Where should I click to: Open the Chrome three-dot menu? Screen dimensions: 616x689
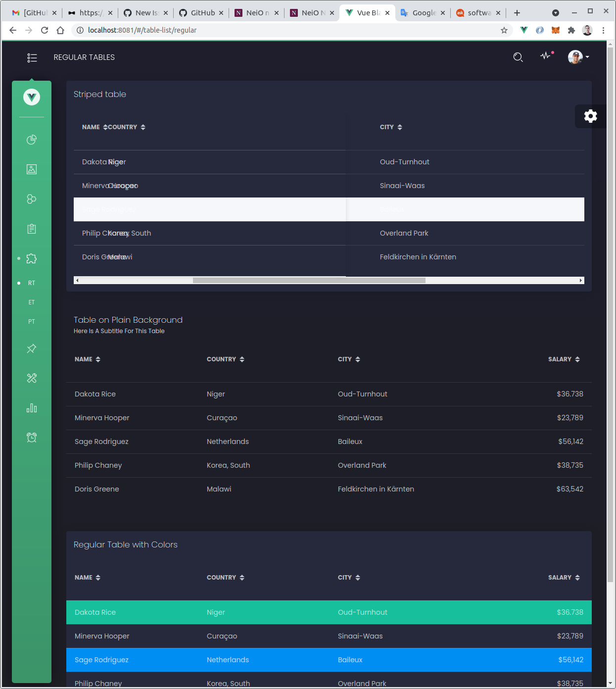point(603,30)
